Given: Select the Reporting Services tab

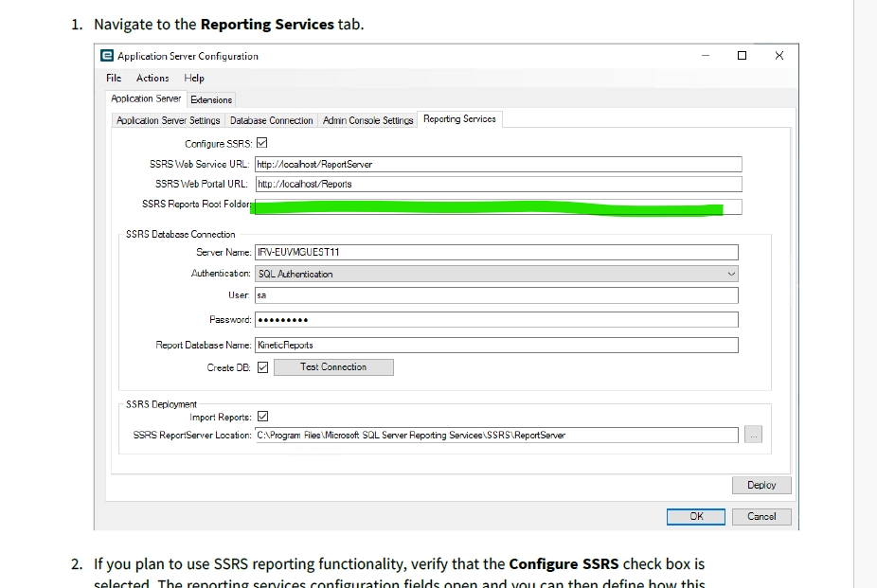Looking at the screenshot, I should [459, 119].
